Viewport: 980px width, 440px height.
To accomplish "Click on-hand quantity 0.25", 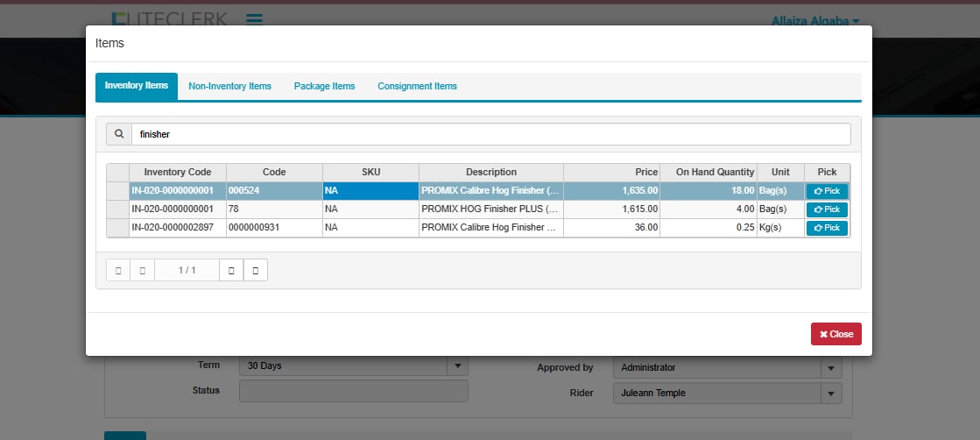I will click(x=709, y=227).
